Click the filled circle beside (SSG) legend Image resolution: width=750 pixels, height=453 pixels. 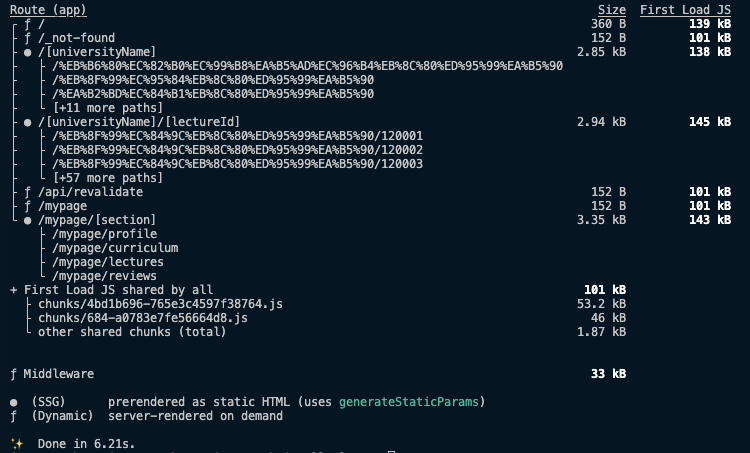(x=14, y=402)
